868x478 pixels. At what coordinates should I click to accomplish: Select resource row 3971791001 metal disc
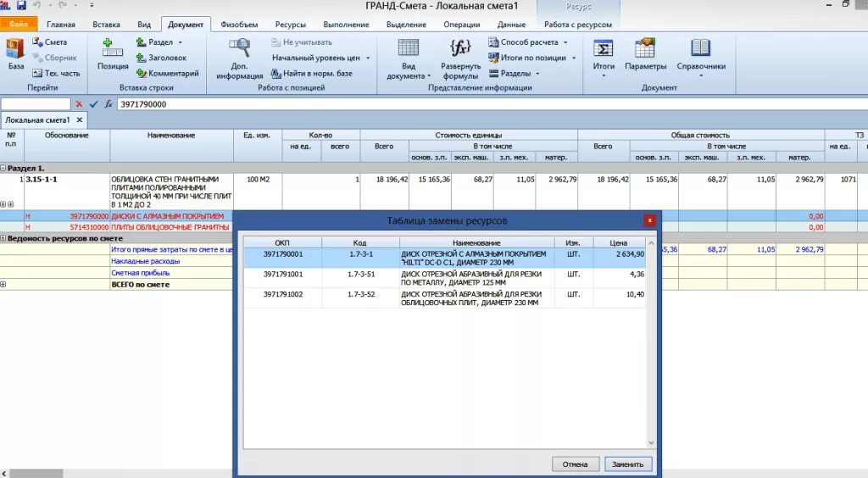[x=444, y=278]
